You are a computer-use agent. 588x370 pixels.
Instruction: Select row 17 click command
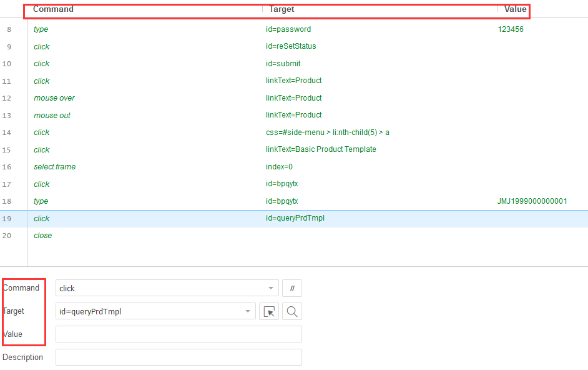pos(42,184)
